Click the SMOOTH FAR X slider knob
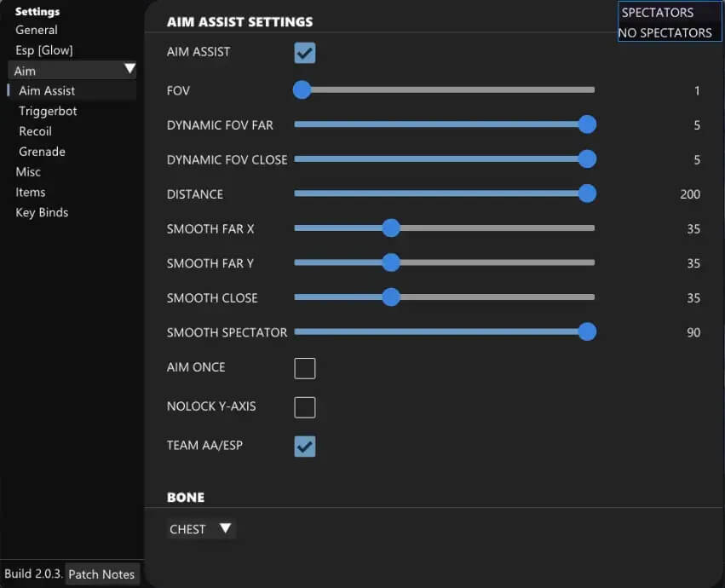725x588 pixels. pyautogui.click(x=391, y=228)
